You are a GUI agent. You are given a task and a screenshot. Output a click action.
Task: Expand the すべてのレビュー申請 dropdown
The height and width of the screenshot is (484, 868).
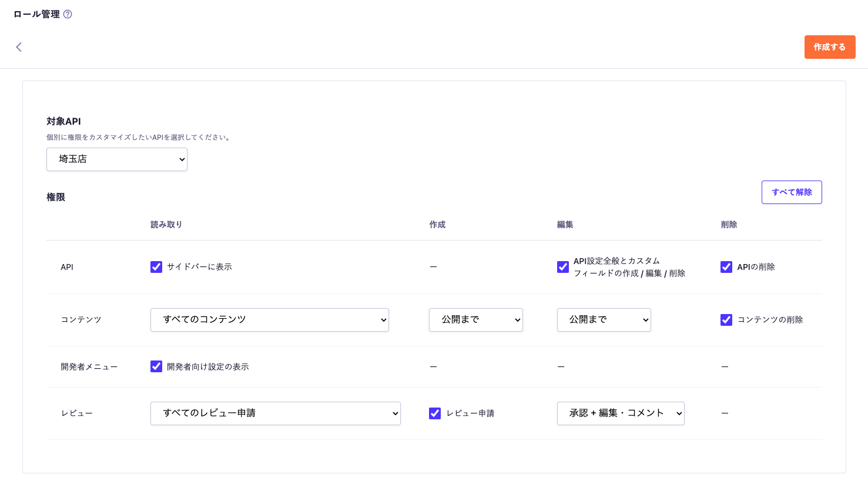275,413
